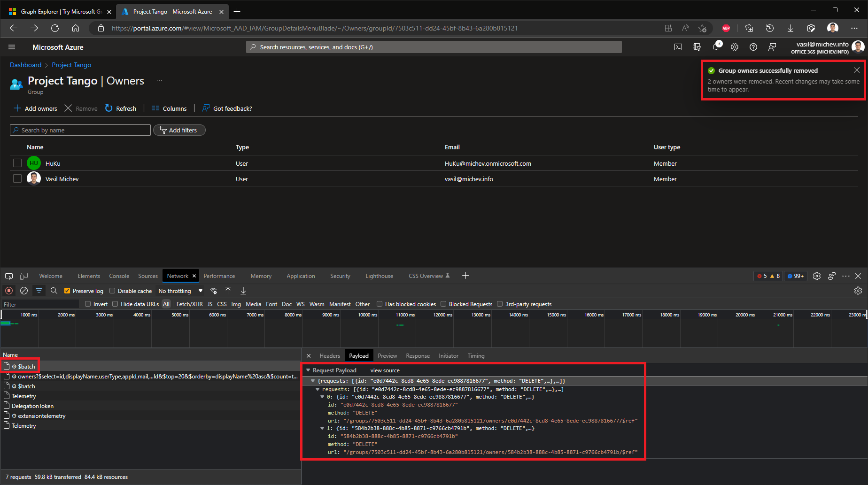The image size is (868, 485).
Task: Open DevTools network search magnifier
Action: coord(54,291)
